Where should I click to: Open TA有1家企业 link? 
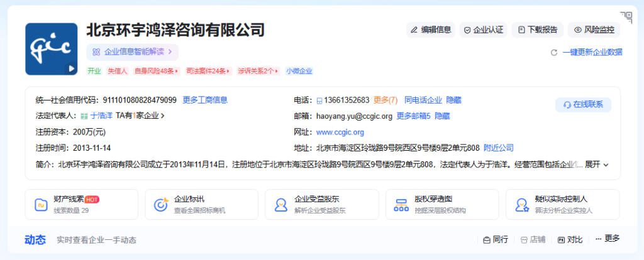140,116
